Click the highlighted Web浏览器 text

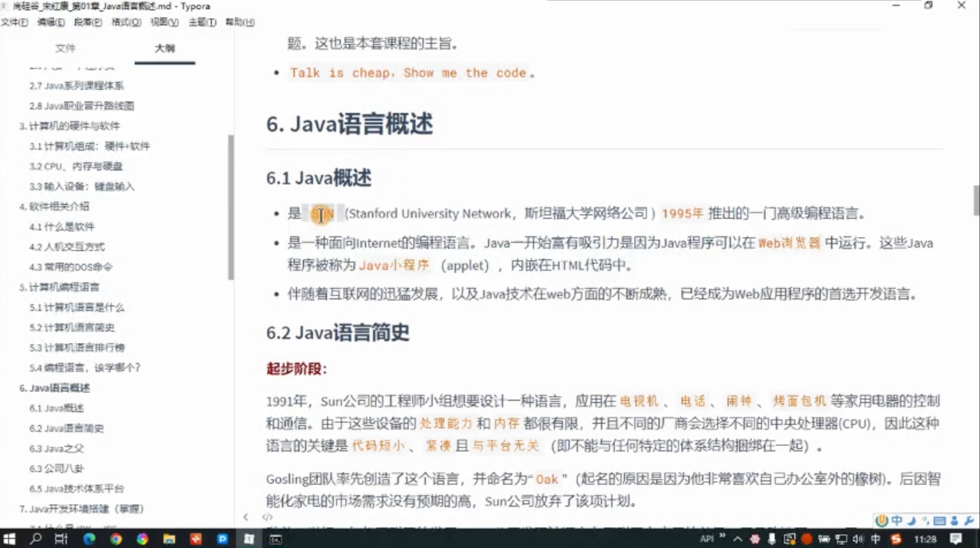point(789,243)
